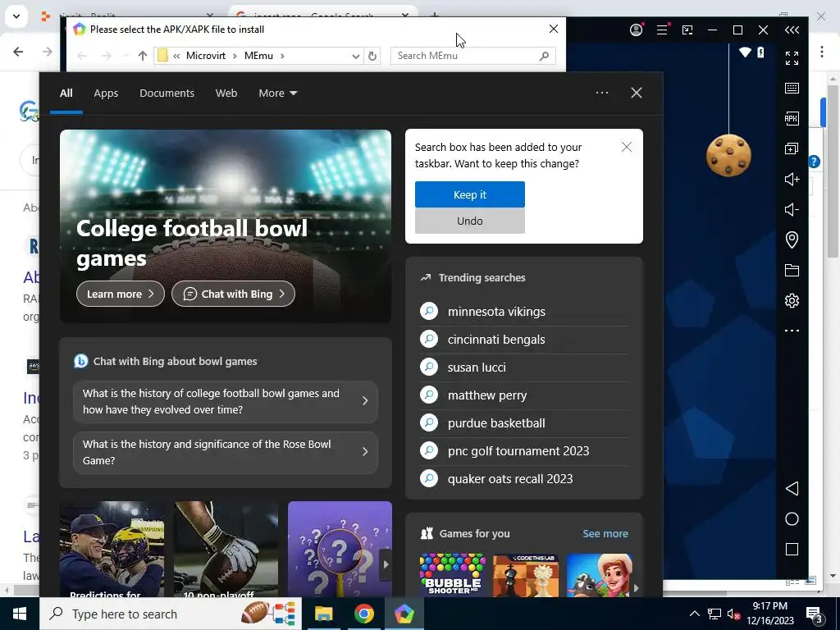Viewport: 840px width, 630px height.
Task: Switch to the Apps search tab
Action: [106, 94]
